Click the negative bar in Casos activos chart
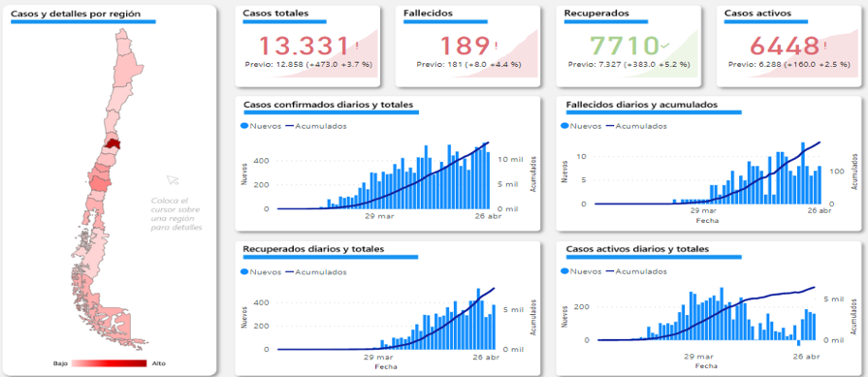 799,343
